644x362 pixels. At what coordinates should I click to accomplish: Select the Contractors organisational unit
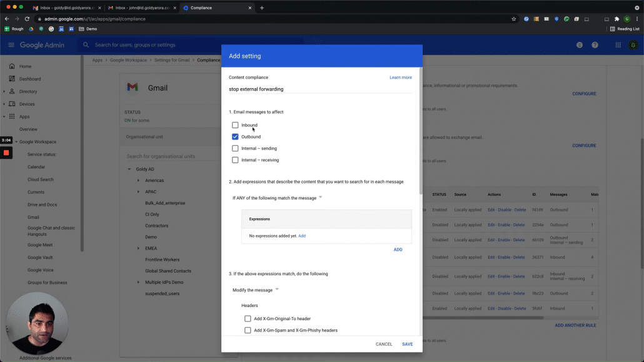156,226
